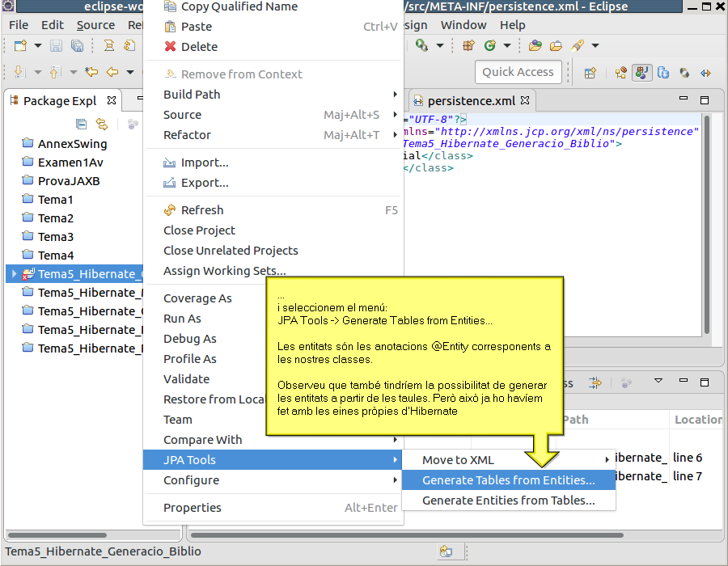
Task: Click the Save All icon
Action: pyautogui.click(x=77, y=45)
